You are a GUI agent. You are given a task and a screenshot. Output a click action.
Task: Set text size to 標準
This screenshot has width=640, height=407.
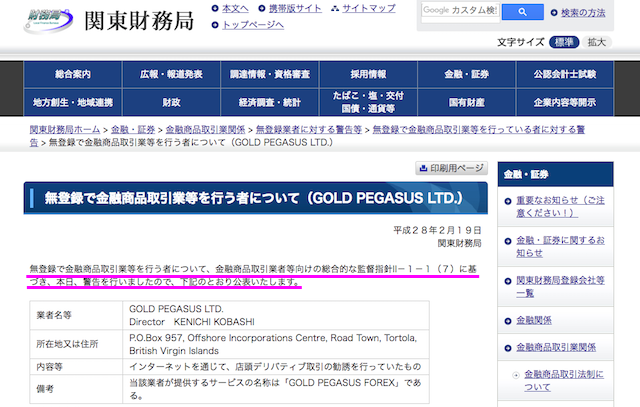pyautogui.click(x=564, y=42)
